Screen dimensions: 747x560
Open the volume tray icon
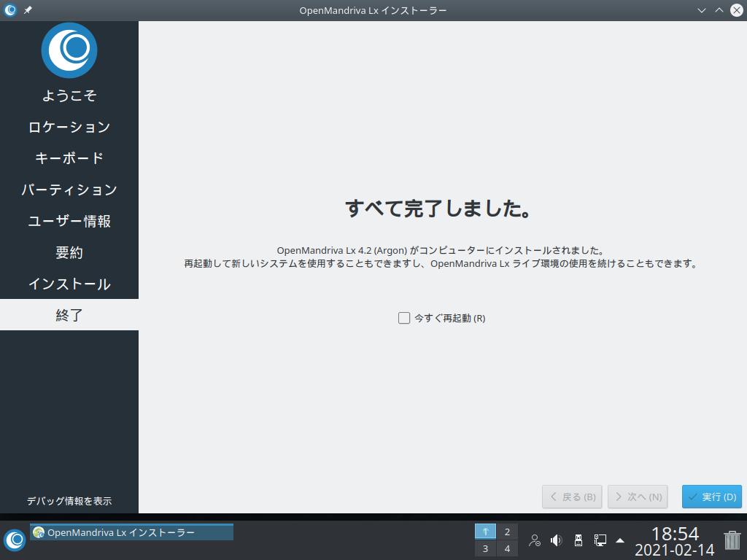click(556, 540)
